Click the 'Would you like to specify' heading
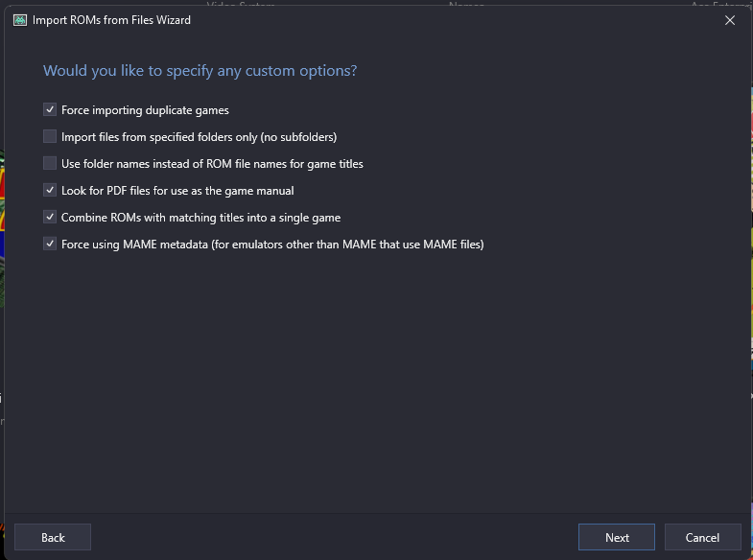The image size is (753, 560). click(200, 71)
